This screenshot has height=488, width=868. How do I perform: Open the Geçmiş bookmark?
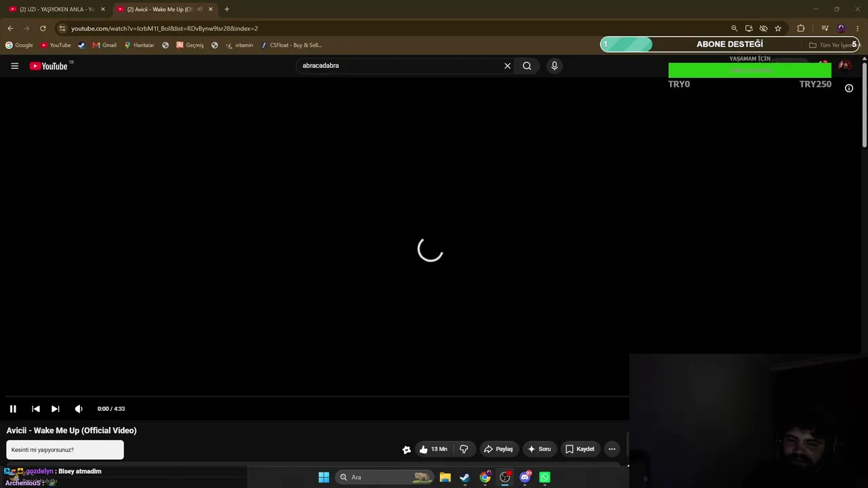click(190, 45)
